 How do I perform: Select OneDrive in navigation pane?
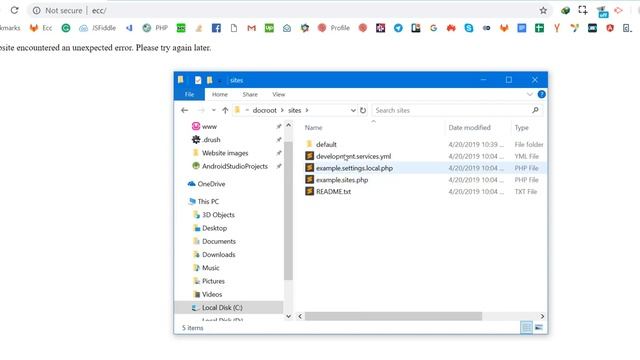click(211, 184)
